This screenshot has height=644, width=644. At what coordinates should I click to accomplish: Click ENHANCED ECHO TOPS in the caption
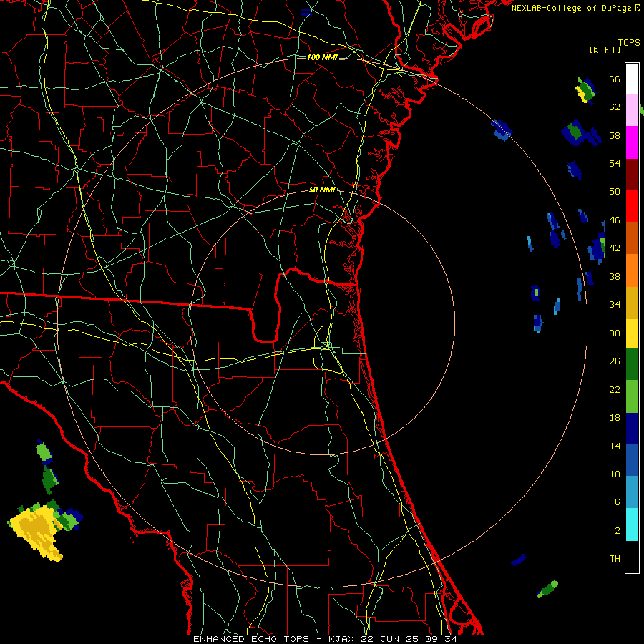click(x=251, y=639)
